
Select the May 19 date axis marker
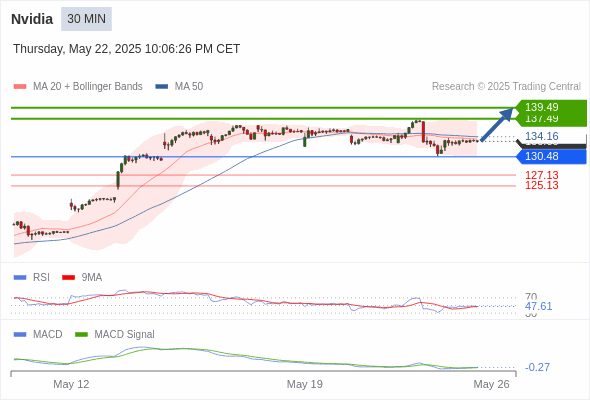[304, 384]
